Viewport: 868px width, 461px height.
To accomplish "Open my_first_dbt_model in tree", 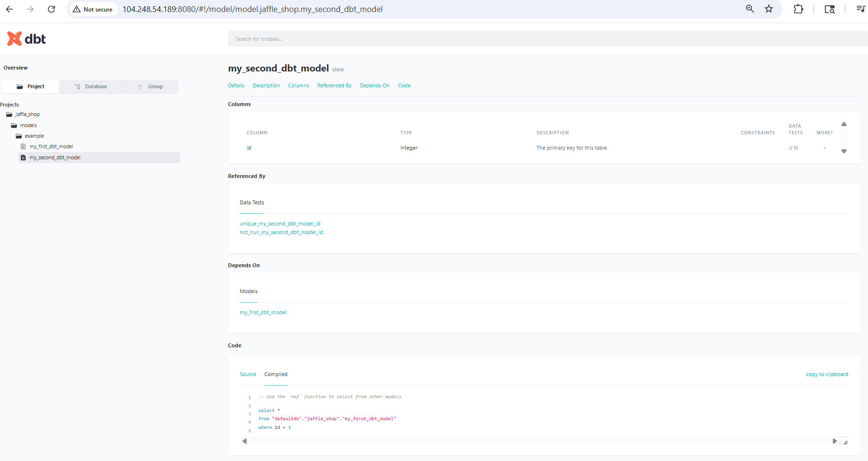I will pyautogui.click(x=51, y=147).
